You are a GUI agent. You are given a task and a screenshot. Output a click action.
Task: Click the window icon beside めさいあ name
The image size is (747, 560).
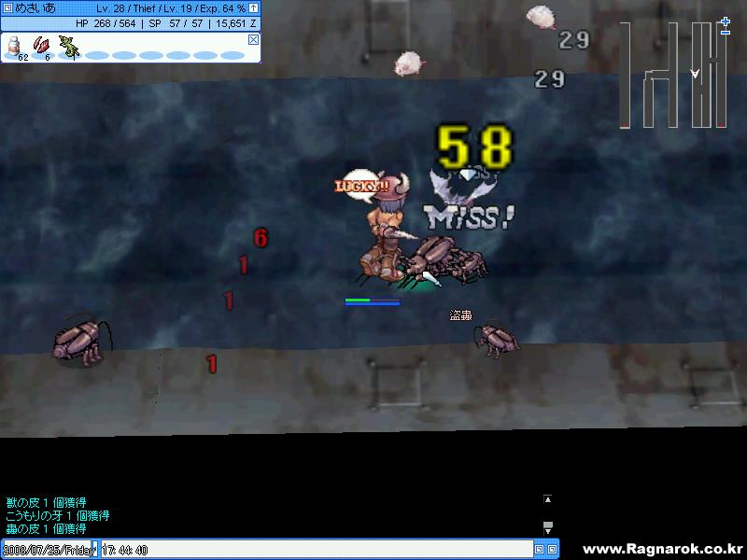click(7, 7)
